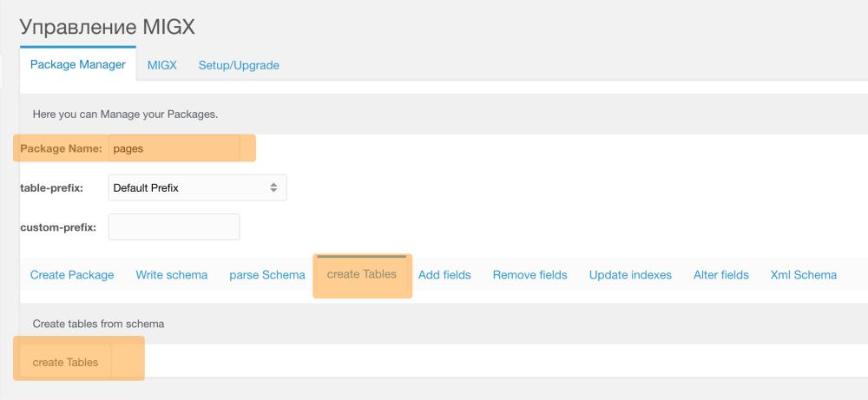Click the 'custom-prefix:' label
The image size is (868, 400).
pyautogui.click(x=58, y=226)
